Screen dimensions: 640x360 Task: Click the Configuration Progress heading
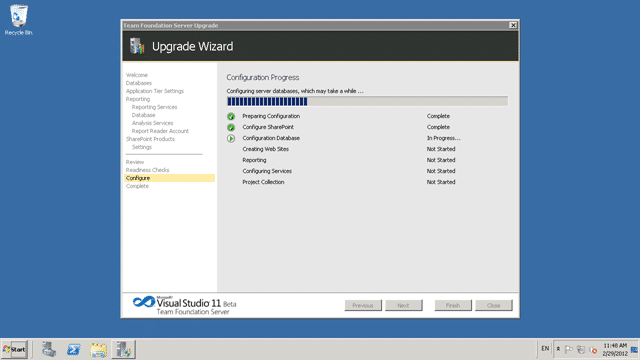pyautogui.click(x=263, y=78)
